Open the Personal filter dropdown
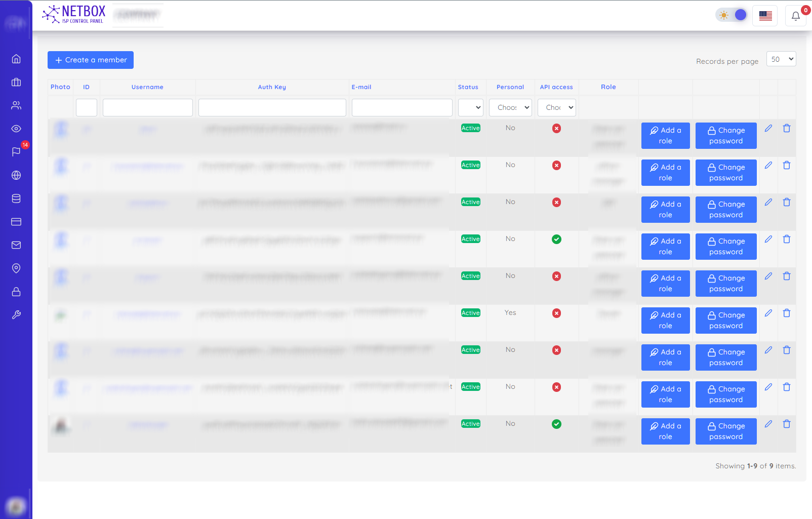The width and height of the screenshot is (812, 519). 510,107
